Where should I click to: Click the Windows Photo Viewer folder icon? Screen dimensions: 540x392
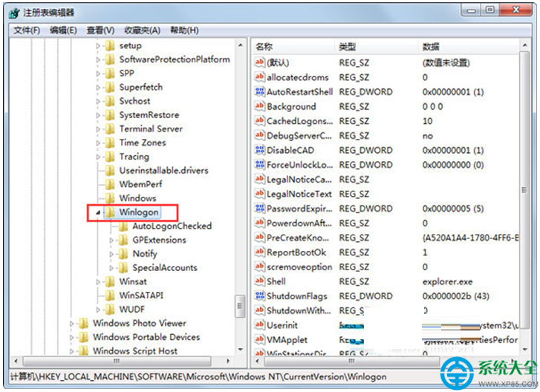click(83, 323)
